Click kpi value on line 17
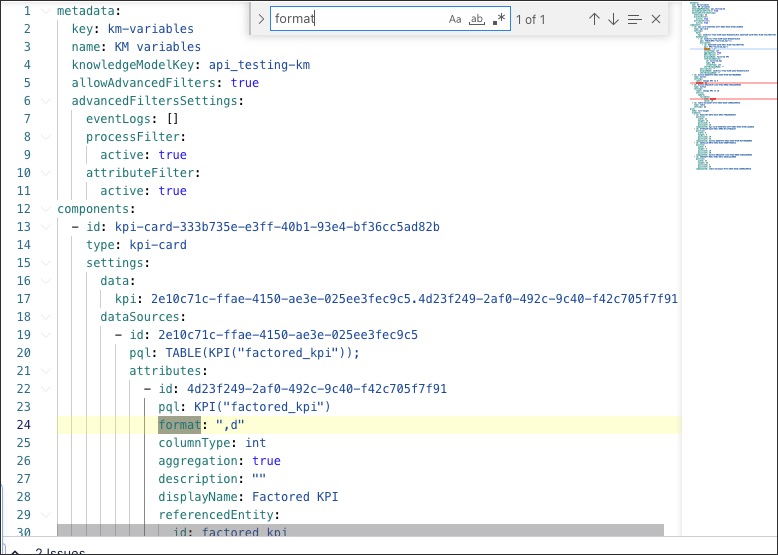Screen dimensions: 778x555 [x=414, y=299]
